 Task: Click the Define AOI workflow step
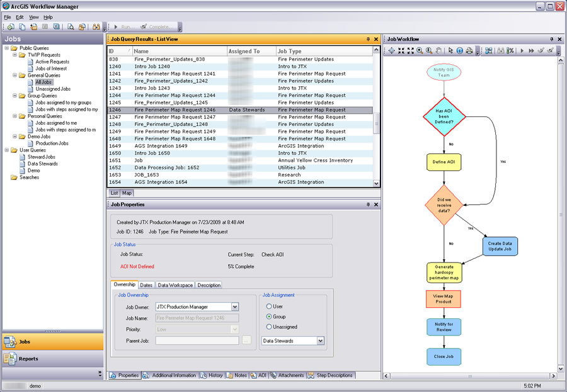click(x=444, y=162)
